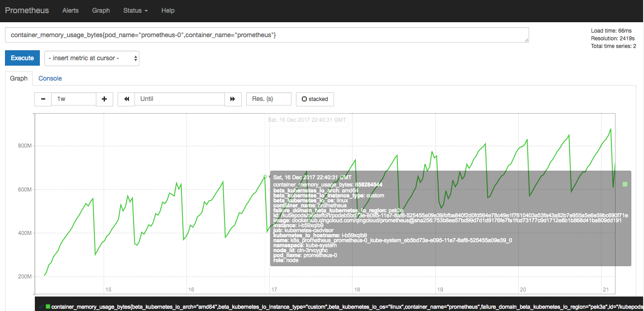Decrease the time range with minus button
The image size is (644, 311).
pyautogui.click(x=43, y=99)
